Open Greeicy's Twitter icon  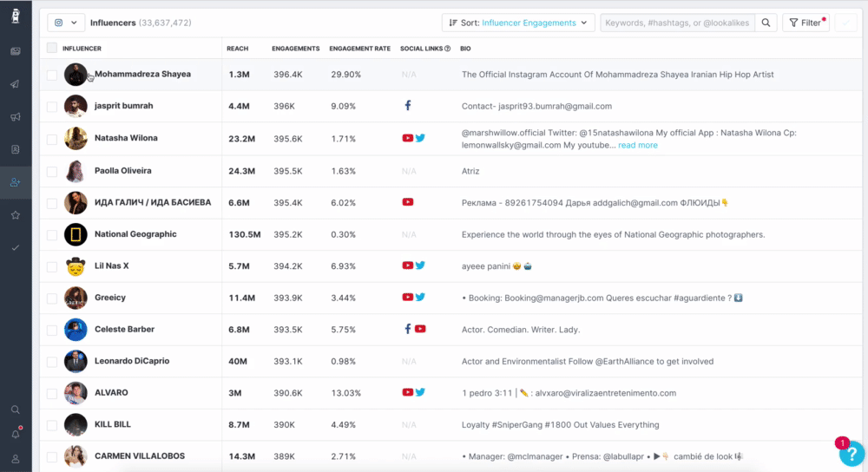coord(420,297)
